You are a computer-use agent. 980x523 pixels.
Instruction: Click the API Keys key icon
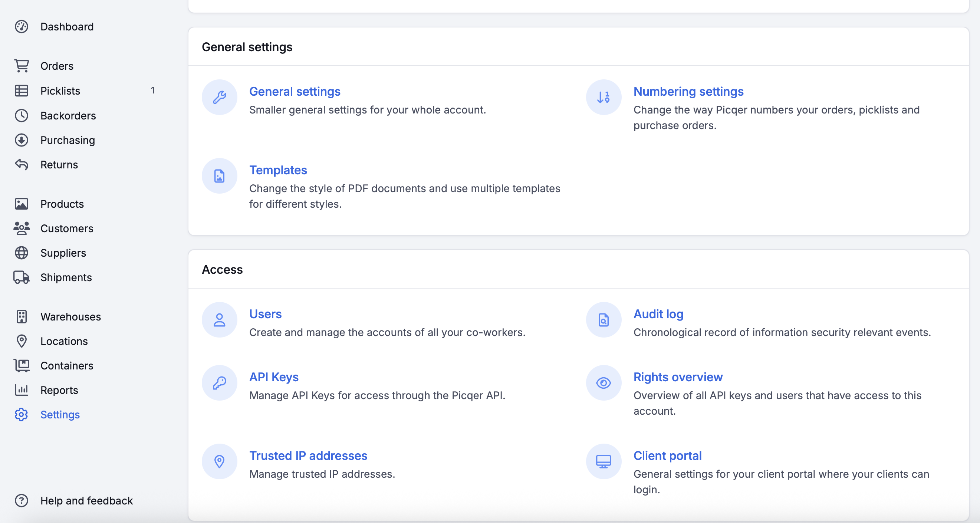pyautogui.click(x=220, y=383)
